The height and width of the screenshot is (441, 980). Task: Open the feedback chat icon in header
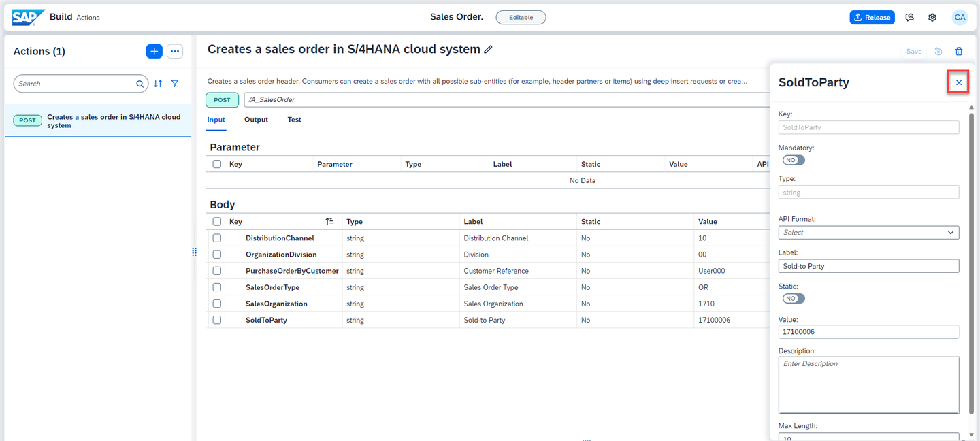(x=909, y=17)
